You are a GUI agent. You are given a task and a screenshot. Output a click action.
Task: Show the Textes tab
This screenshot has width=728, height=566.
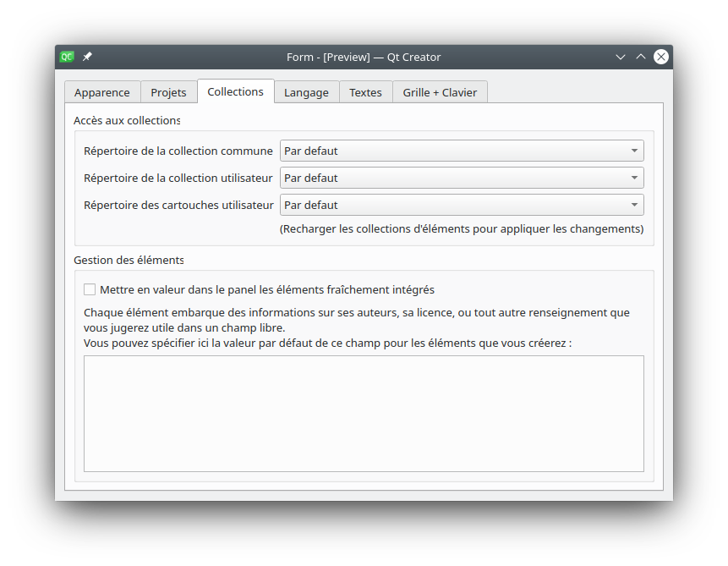[365, 92]
